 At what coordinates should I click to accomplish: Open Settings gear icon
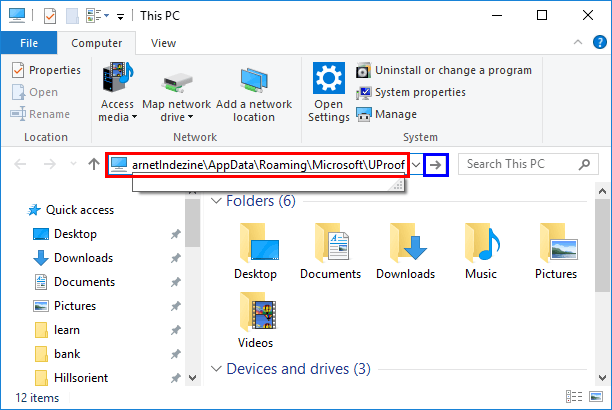[329, 78]
